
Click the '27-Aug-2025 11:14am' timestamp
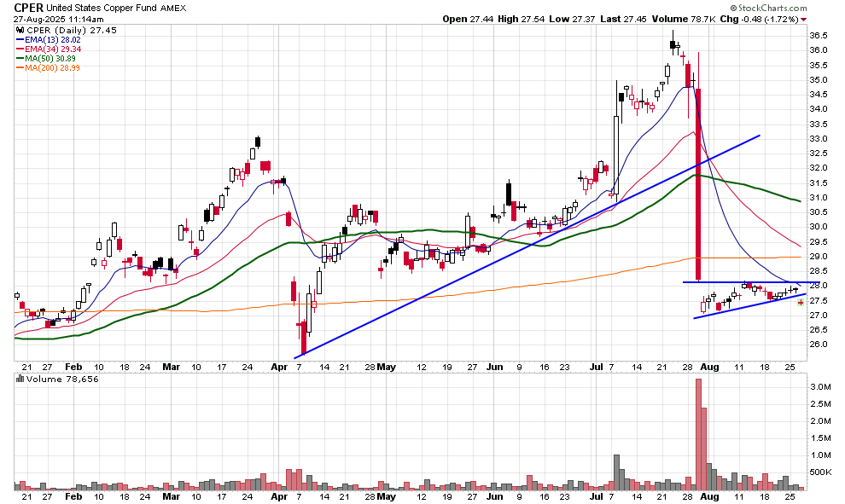59,20
